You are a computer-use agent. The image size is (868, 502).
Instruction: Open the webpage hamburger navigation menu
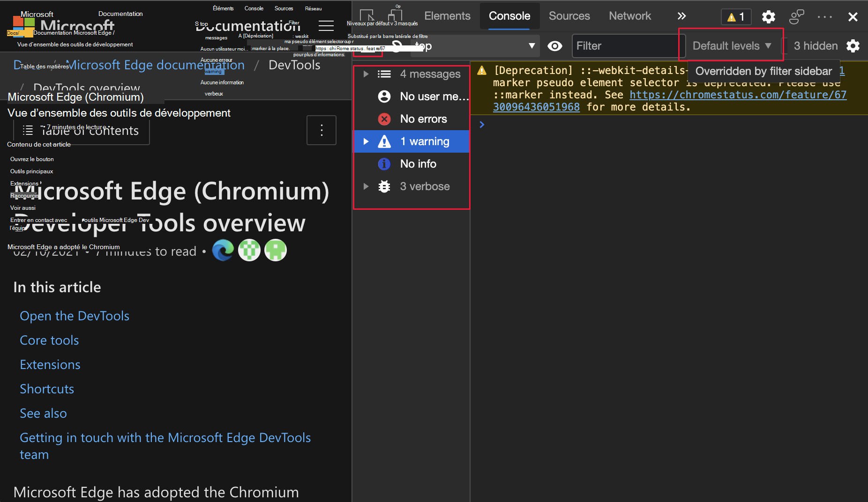326,25
